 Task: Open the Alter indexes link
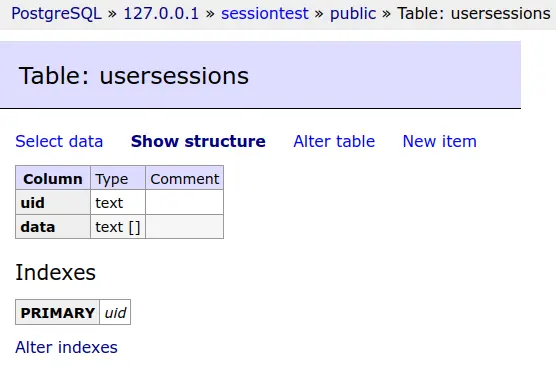pos(66,347)
